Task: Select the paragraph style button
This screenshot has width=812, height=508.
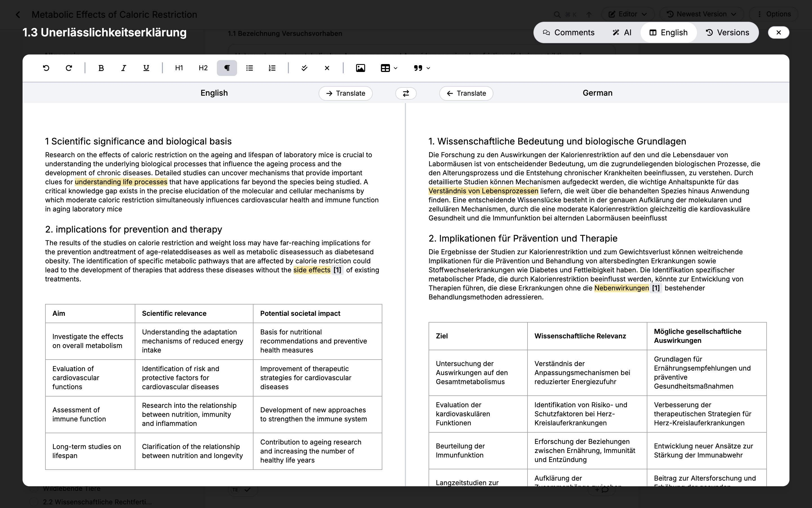Action: pyautogui.click(x=227, y=68)
